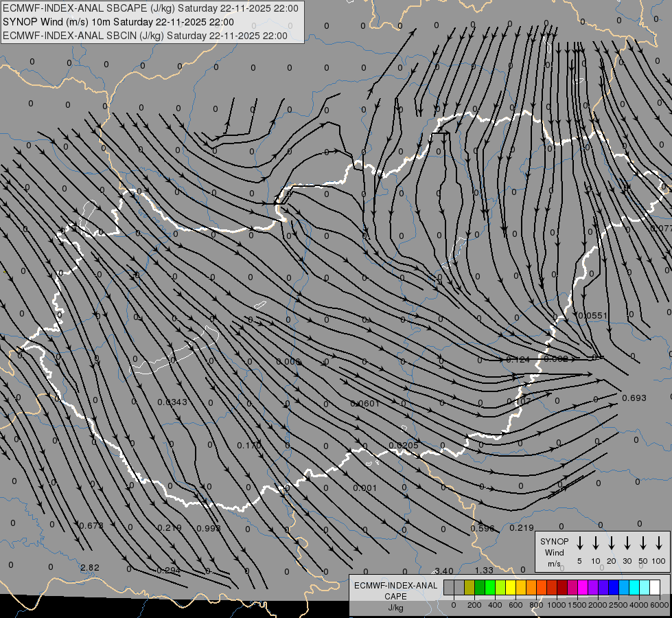Image resolution: width=672 pixels, height=618 pixels.
Task: Click the 0.673 value on the map
Action: point(91,525)
